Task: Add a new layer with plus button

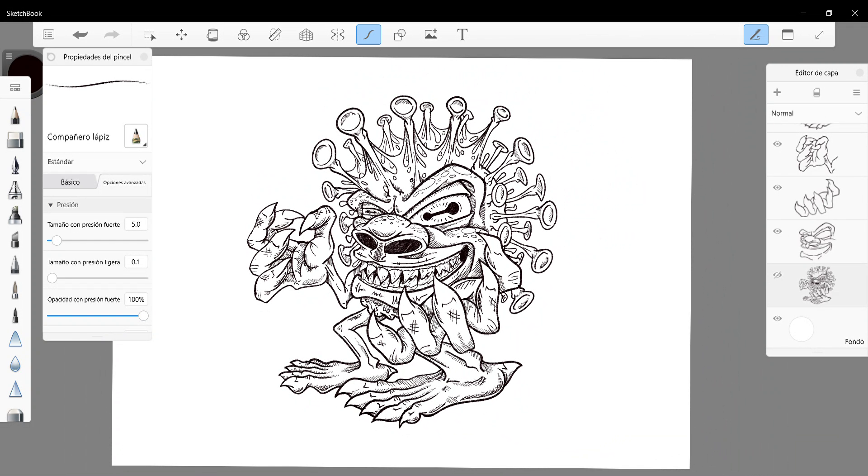Action: [x=777, y=93]
